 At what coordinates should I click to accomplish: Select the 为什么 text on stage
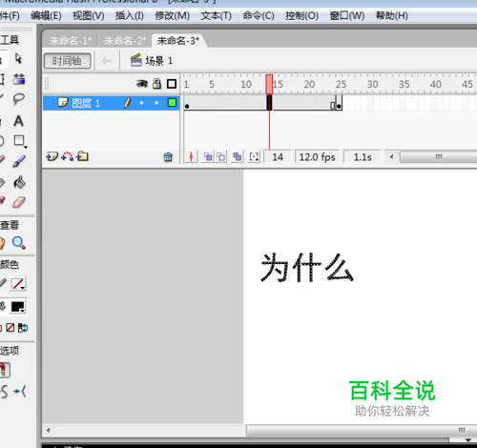307,268
